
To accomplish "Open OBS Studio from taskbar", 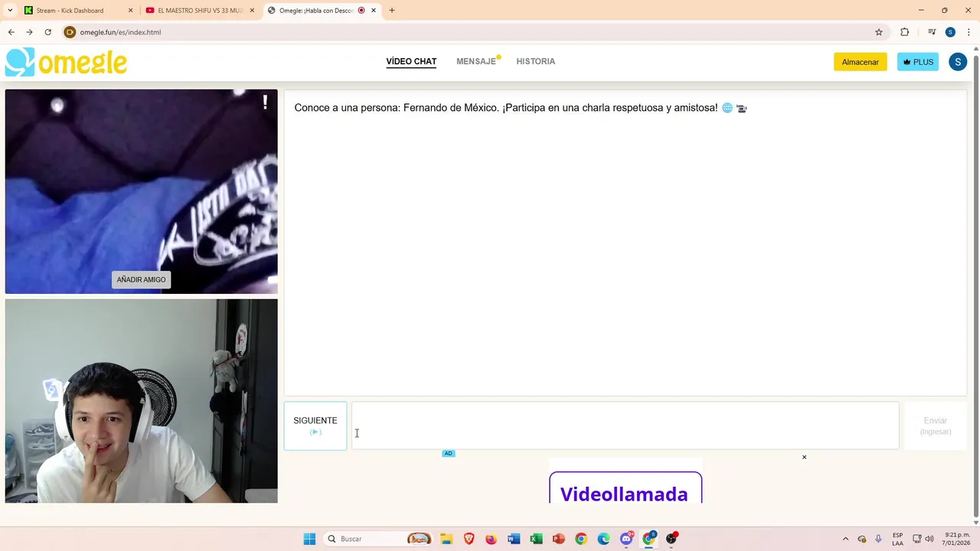I will point(671,539).
